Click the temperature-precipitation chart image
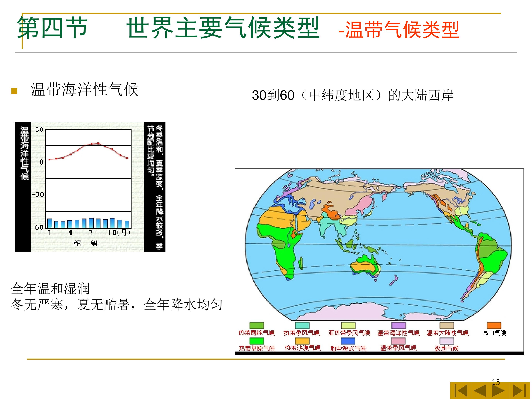 pyautogui.click(x=90, y=187)
